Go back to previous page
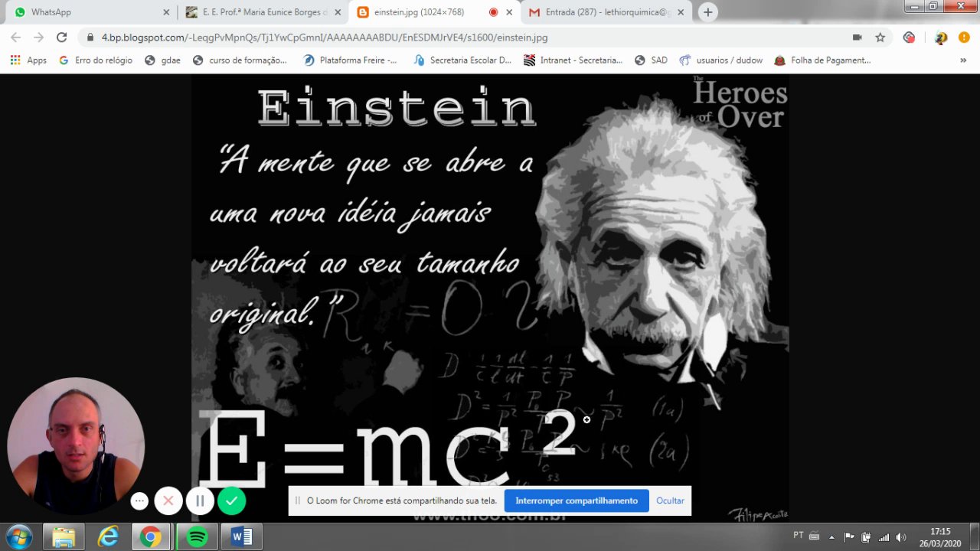This screenshot has width=980, height=551. pos(15,37)
